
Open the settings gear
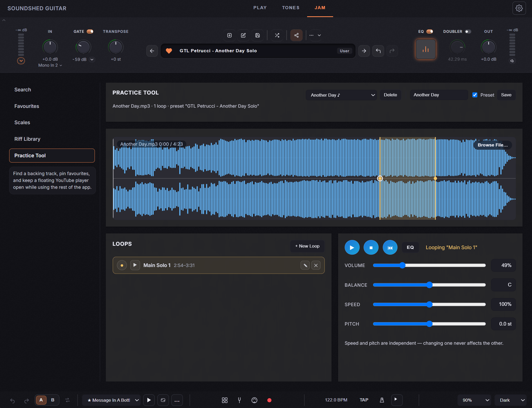pos(519,8)
